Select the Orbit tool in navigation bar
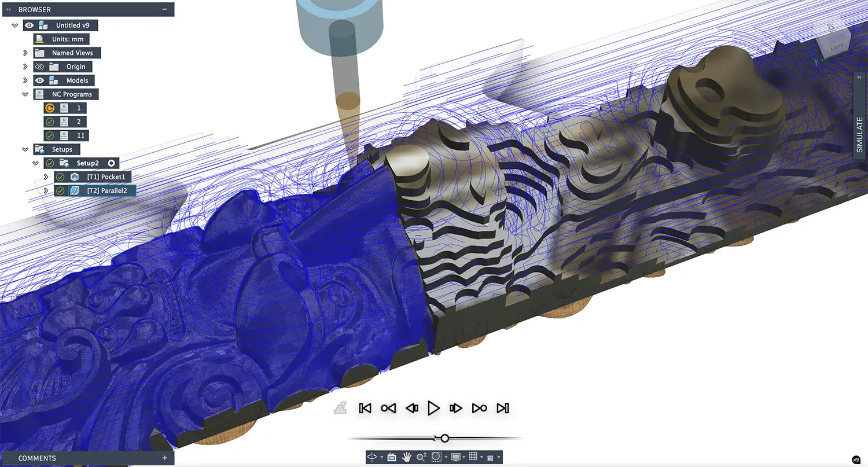The height and width of the screenshot is (467, 868). pos(372,457)
